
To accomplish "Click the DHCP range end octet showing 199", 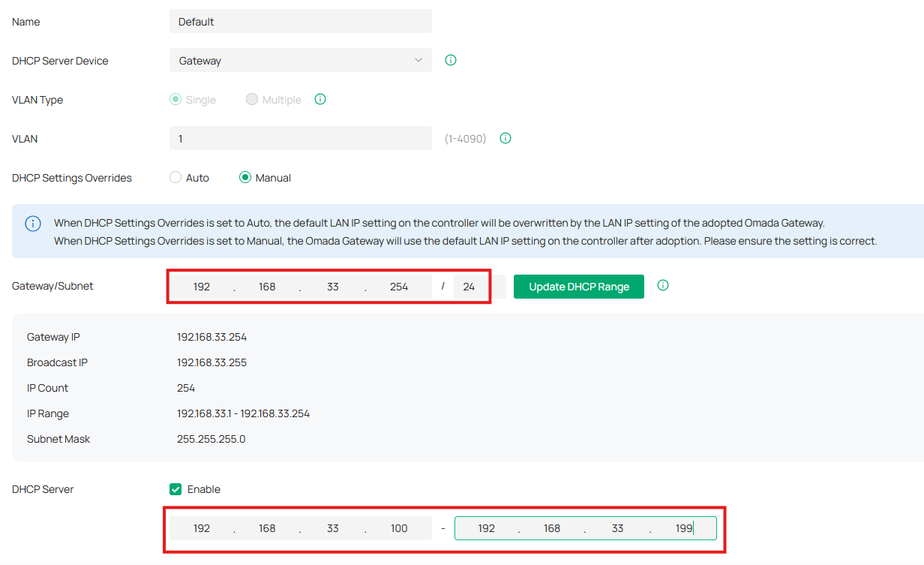I will (682, 527).
